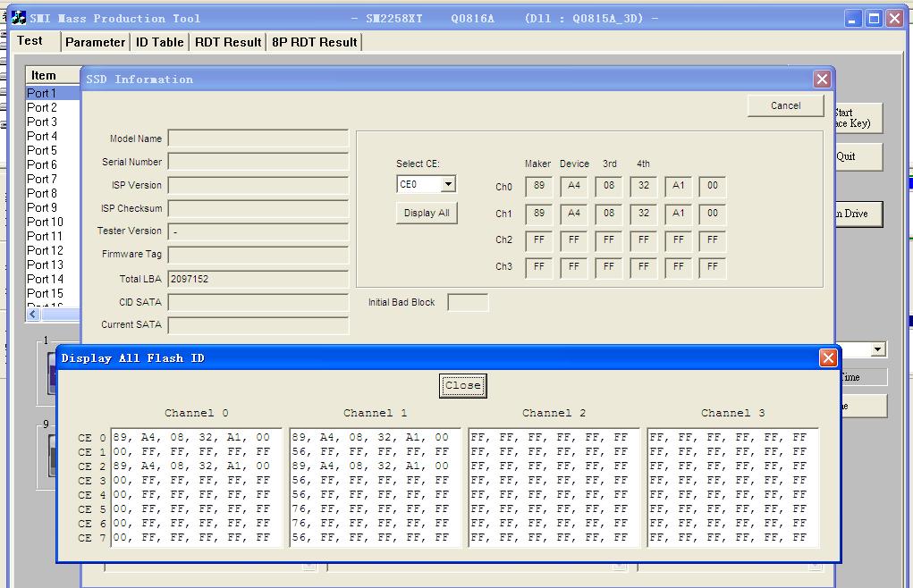The height and width of the screenshot is (588, 913).
Task: Select Port 5 in the Item list
Action: pos(53,150)
